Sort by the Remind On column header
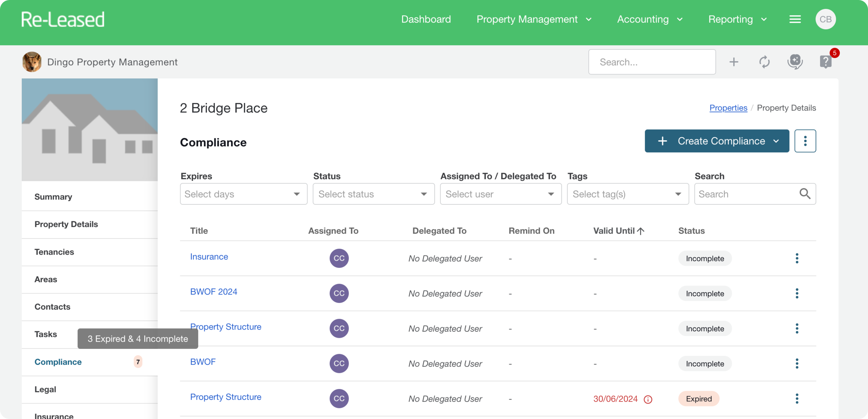Viewport: 868px width, 419px height. [531, 231]
